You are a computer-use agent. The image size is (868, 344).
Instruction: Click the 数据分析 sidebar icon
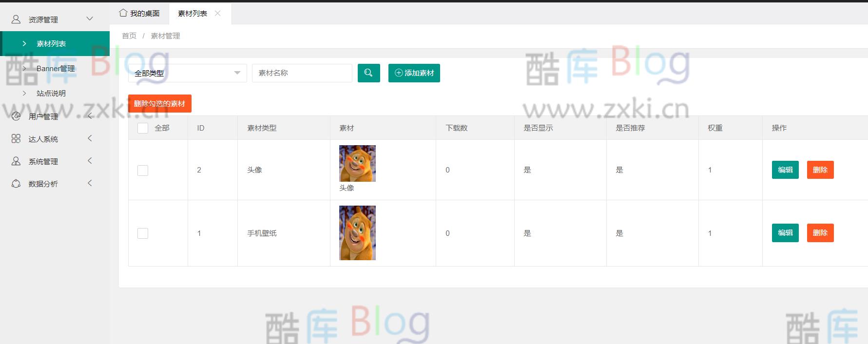[16, 184]
